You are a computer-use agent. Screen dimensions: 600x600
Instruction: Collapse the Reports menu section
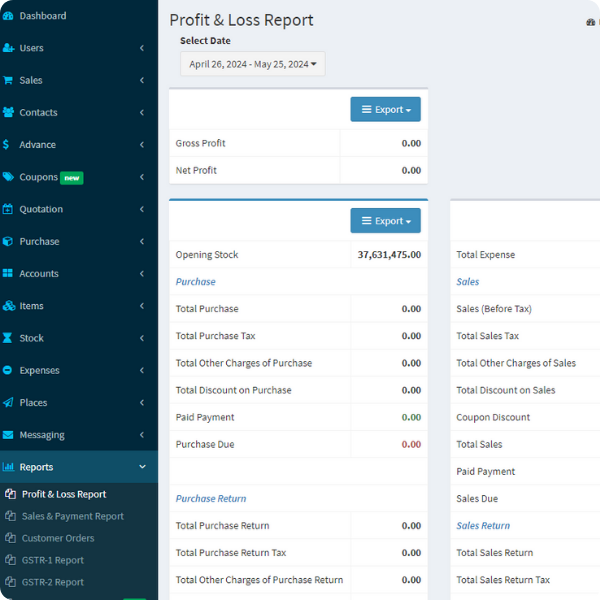pos(142,467)
